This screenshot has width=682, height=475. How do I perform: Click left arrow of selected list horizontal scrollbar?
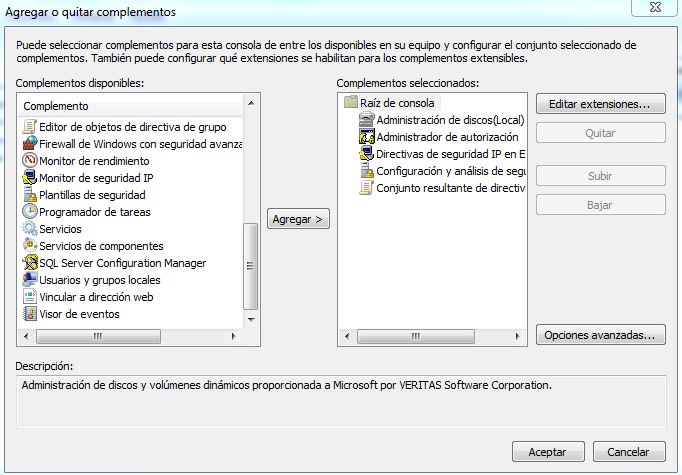click(x=347, y=336)
